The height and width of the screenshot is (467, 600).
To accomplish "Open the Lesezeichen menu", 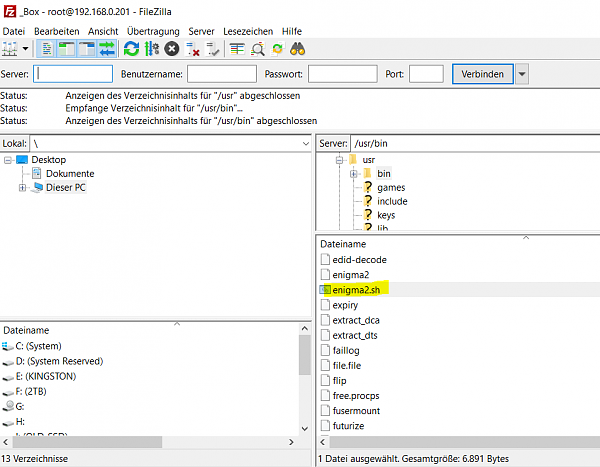I will 246,32.
